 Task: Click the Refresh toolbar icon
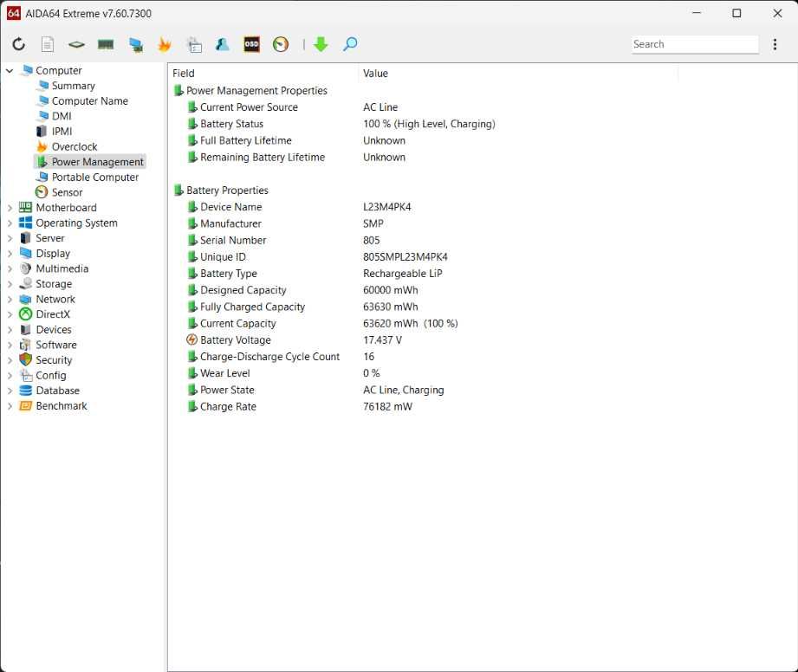click(19, 44)
